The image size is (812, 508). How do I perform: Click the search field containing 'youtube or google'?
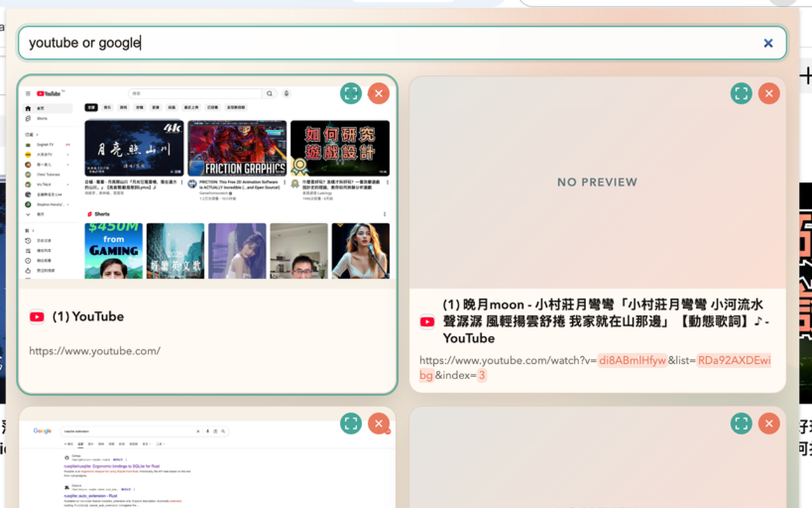[402, 43]
